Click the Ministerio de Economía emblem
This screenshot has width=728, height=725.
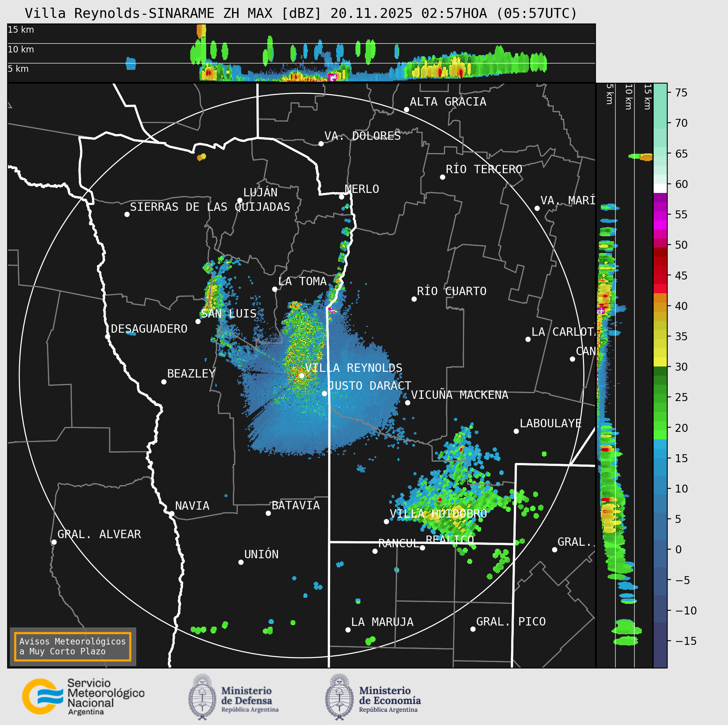[x=340, y=697]
